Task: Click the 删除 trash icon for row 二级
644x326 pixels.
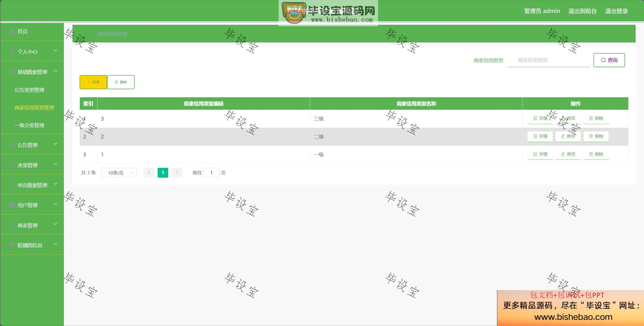Action: [x=591, y=136]
